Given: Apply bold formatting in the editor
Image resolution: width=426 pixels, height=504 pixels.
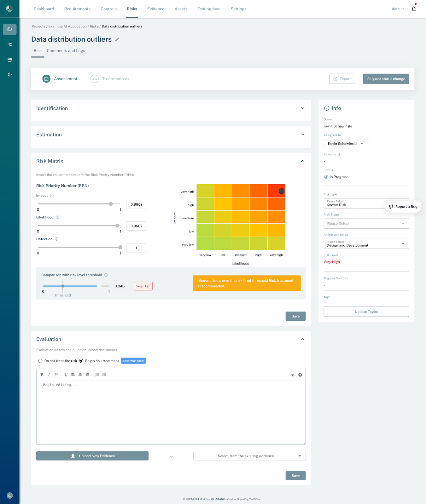Looking at the screenshot, I should point(42,375).
